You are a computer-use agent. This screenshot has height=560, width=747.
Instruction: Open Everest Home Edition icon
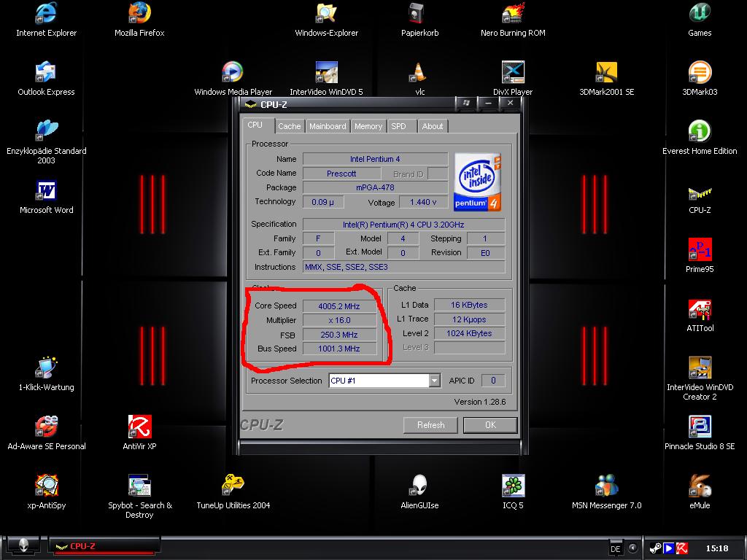click(700, 131)
